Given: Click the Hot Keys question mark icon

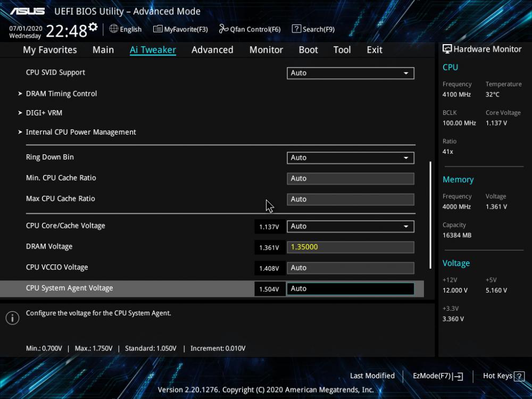Looking at the screenshot, I should (x=519, y=376).
